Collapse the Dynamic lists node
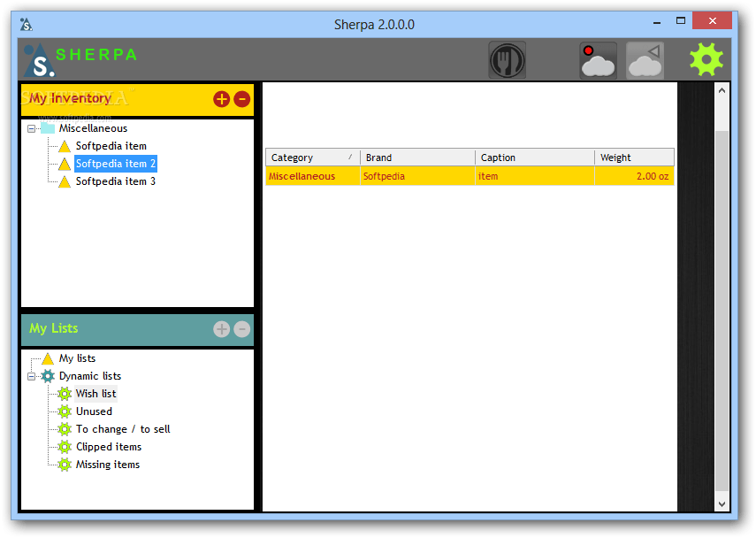 tap(34, 375)
